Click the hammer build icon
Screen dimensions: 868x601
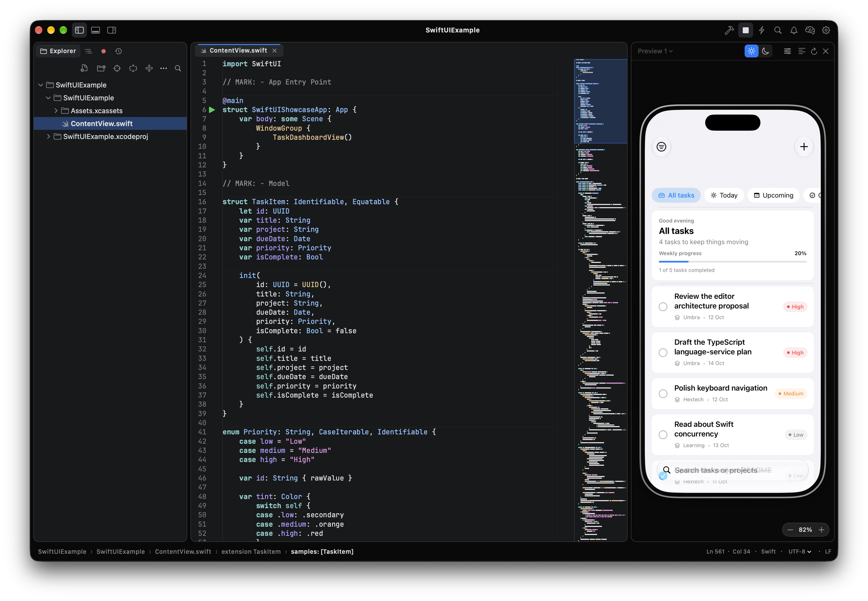pos(729,30)
